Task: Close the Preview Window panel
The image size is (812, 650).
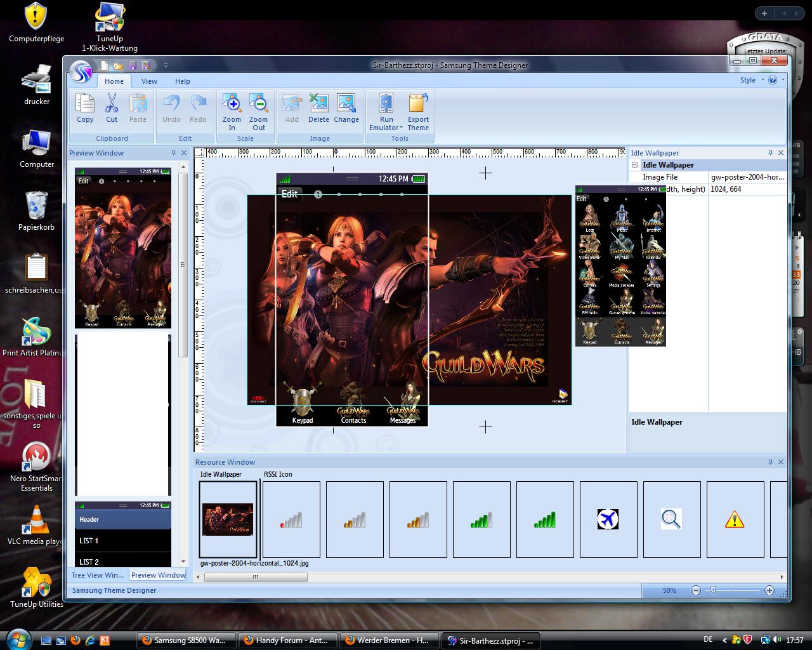Action: tap(184, 153)
